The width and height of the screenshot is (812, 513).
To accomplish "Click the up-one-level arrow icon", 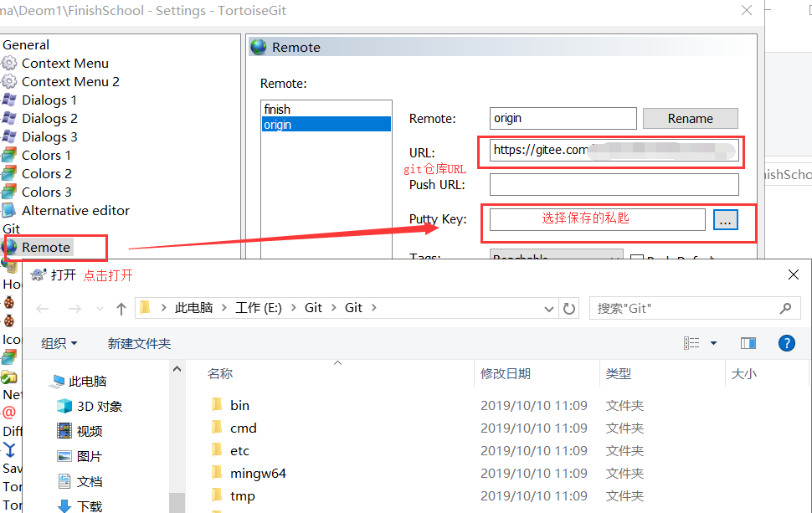I will [x=121, y=308].
